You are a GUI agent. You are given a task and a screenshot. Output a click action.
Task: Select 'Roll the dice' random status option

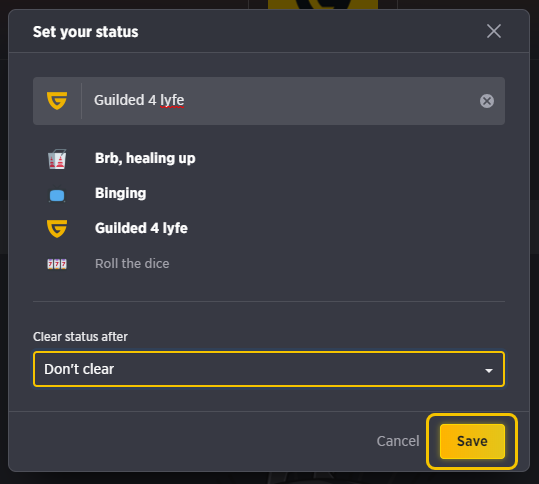tap(132, 264)
